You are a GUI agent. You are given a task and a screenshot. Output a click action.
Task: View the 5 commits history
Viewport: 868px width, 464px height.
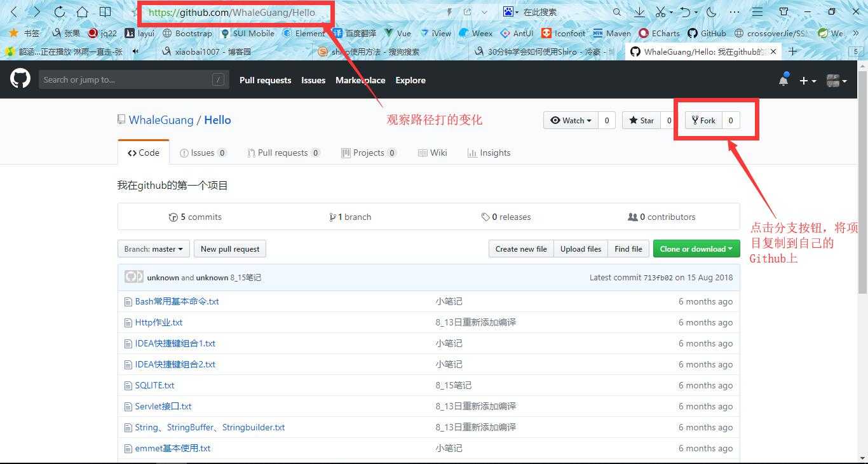[195, 217]
